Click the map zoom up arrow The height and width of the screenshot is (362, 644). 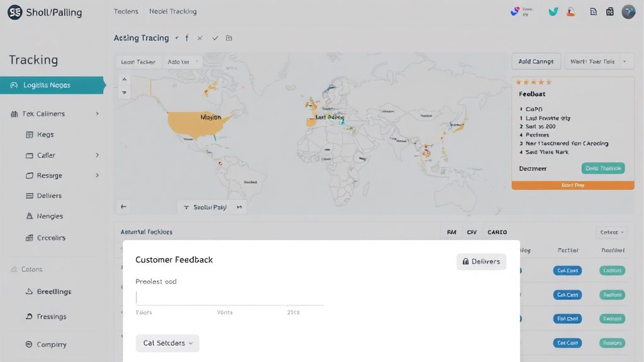pos(124,79)
